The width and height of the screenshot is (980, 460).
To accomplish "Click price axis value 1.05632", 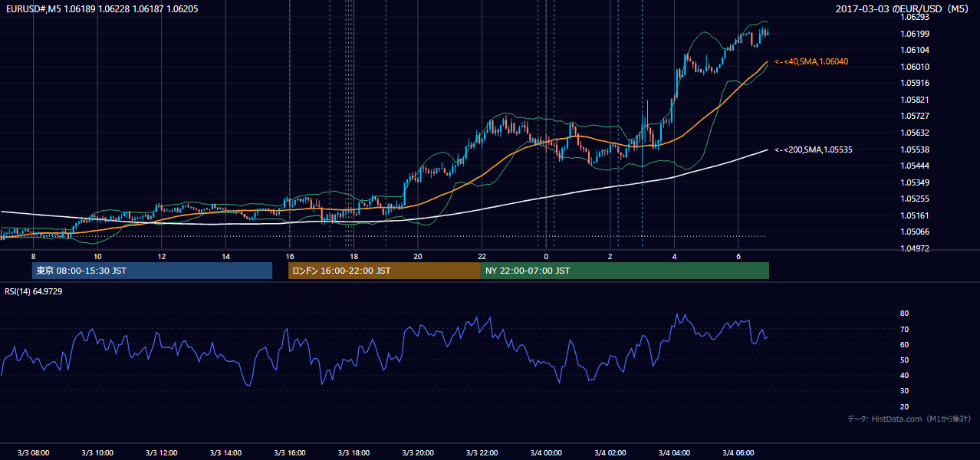I will [913, 133].
